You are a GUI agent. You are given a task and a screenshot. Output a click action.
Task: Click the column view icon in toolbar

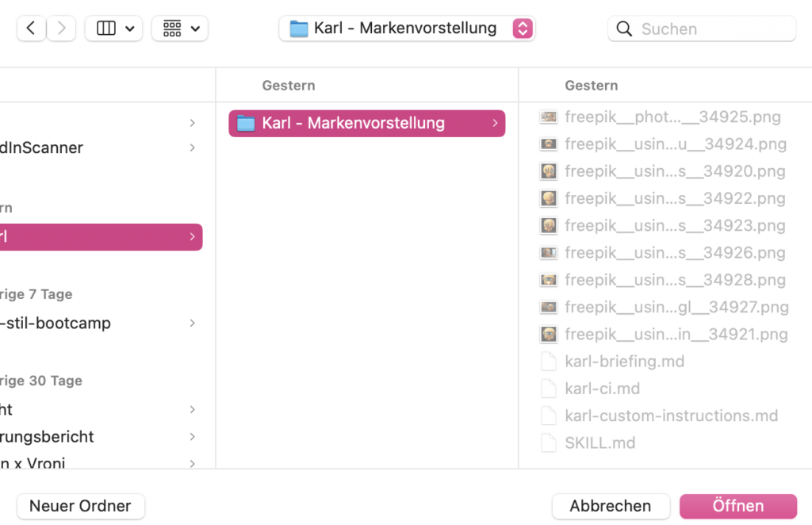106,28
